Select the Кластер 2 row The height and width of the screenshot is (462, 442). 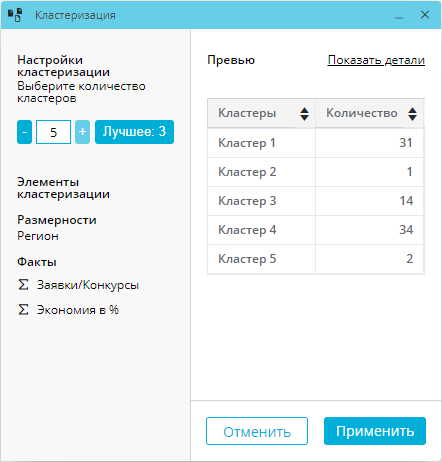(x=316, y=172)
